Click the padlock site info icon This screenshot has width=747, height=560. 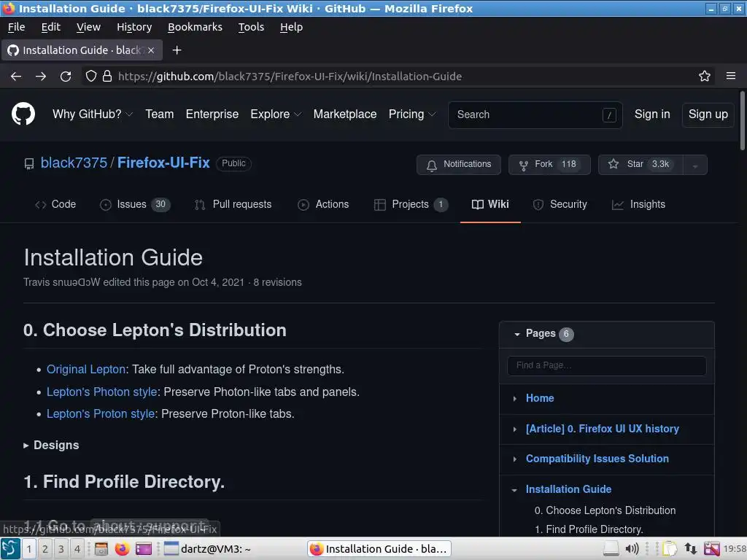[x=107, y=76]
